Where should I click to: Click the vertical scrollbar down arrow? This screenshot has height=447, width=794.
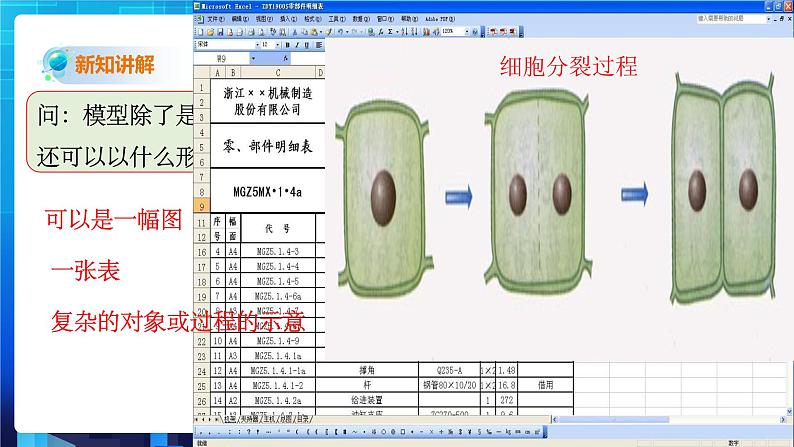coord(790,412)
